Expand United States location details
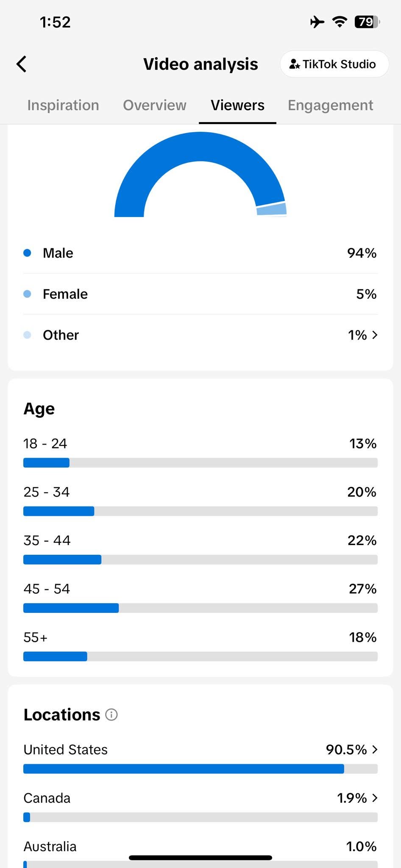 tap(375, 749)
